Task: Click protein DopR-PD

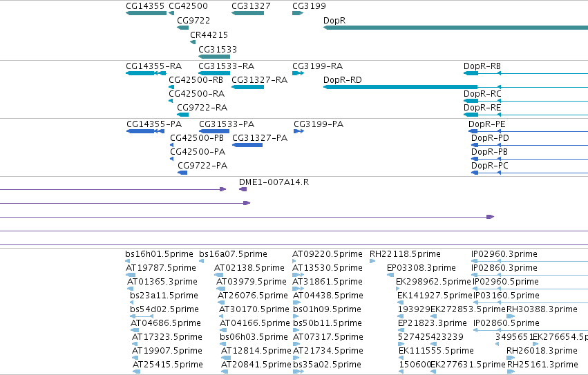Action: (x=529, y=145)
